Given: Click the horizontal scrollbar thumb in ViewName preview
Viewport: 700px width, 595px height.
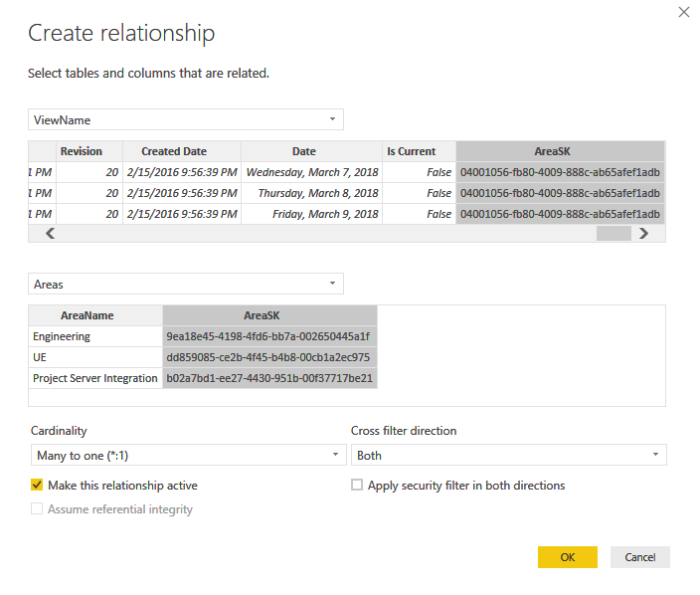Looking at the screenshot, I should click(x=613, y=233).
